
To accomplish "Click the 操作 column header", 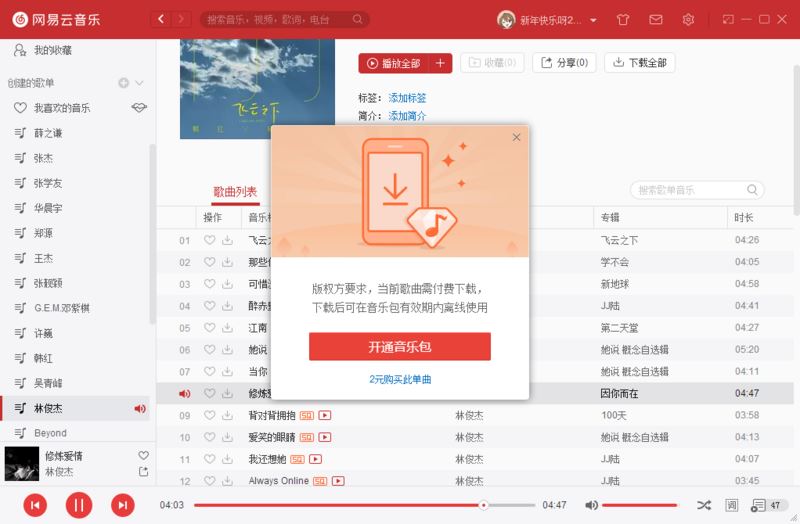I will (213, 218).
